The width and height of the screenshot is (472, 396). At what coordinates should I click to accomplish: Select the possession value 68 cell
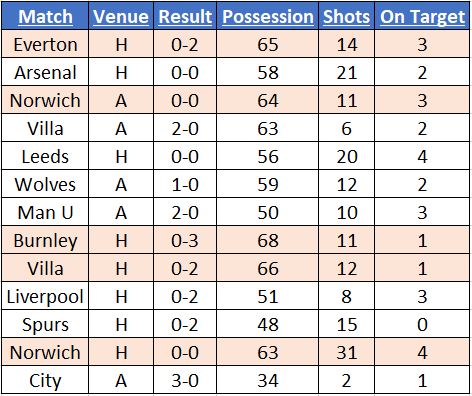pyautogui.click(x=268, y=240)
